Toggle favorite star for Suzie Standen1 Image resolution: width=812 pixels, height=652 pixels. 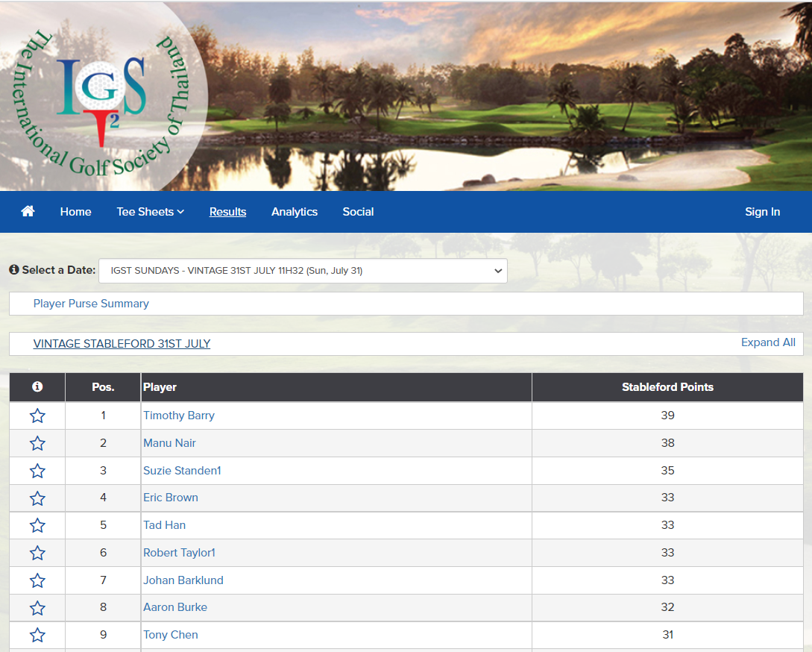coord(37,471)
